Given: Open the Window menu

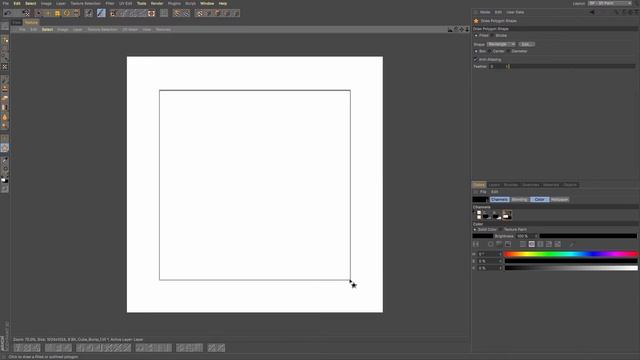Looking at the screenshot, I should pos(207,3).
